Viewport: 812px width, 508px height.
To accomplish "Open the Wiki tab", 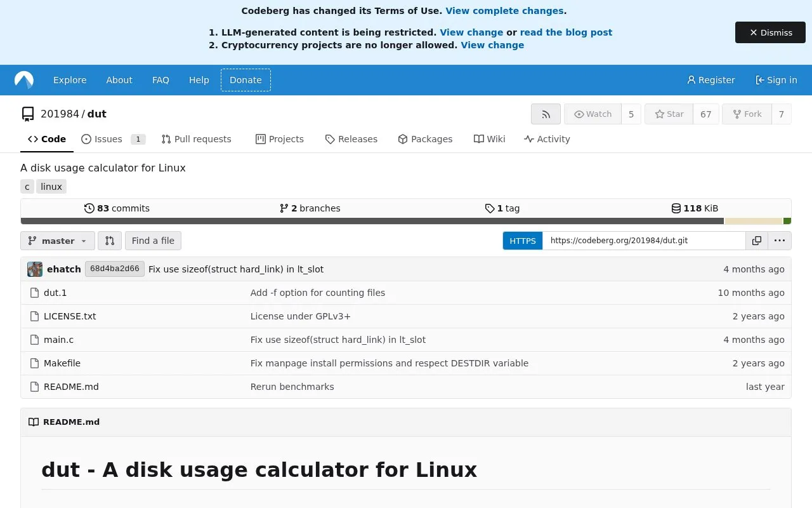I will point(489,139).
